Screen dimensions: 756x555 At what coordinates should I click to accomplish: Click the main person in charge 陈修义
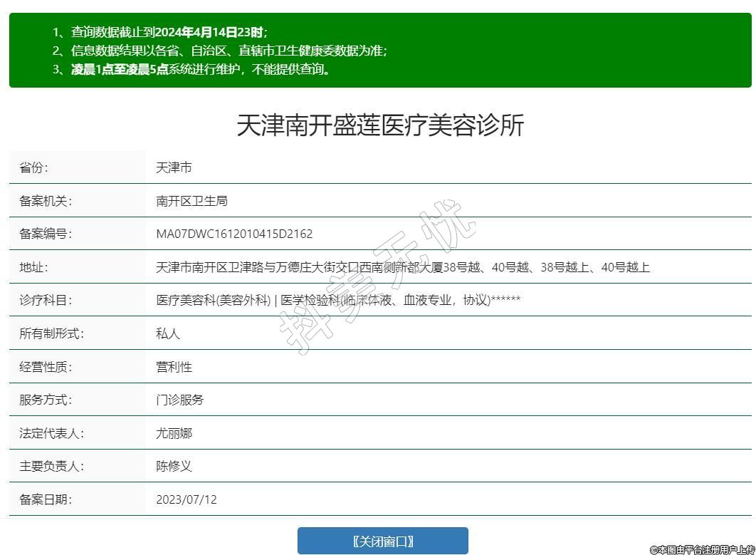point(174,466)
